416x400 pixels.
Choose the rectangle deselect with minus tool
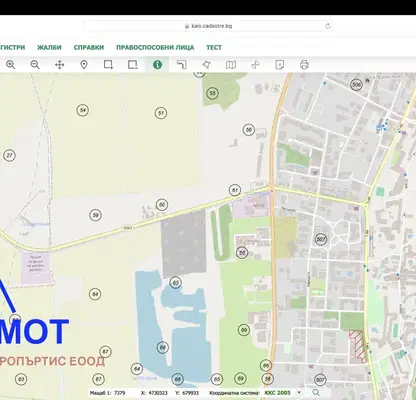click(x=133, y=65)
